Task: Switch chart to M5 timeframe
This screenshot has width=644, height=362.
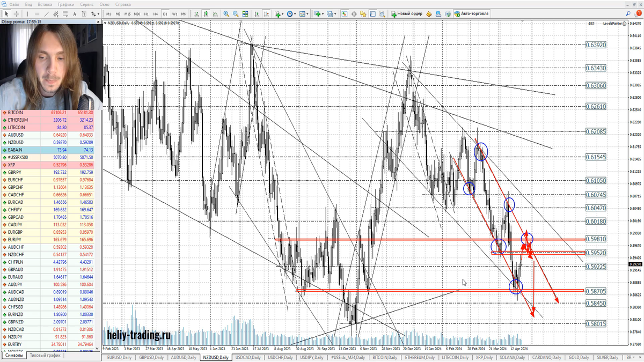Action: tap(118, 13)
